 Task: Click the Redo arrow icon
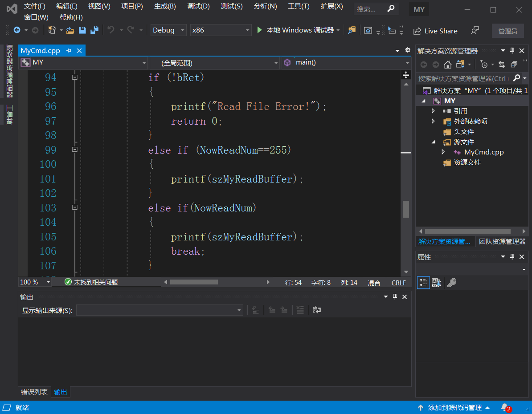[x=131, y=30]
